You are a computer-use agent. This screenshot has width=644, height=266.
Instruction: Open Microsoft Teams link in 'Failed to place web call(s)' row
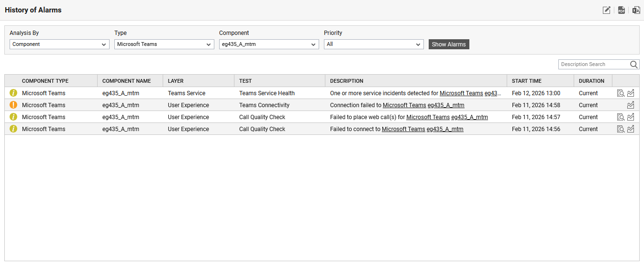pyautogui.click(x=428, y=117)
